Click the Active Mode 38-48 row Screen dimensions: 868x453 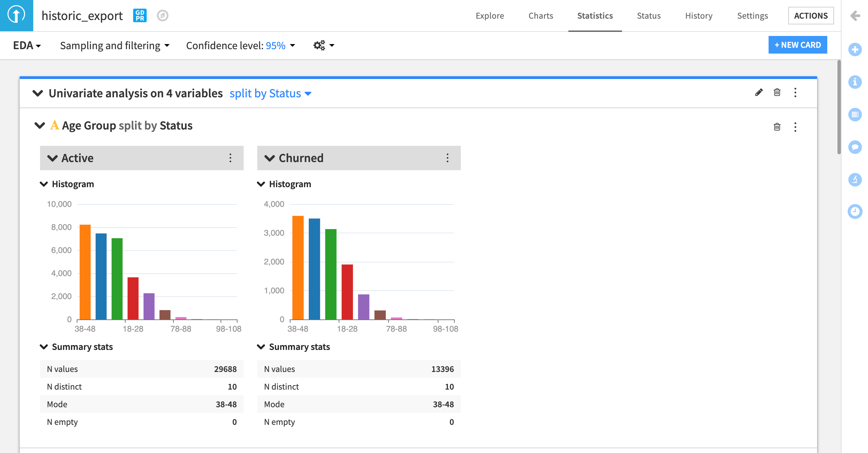(142, 404)
